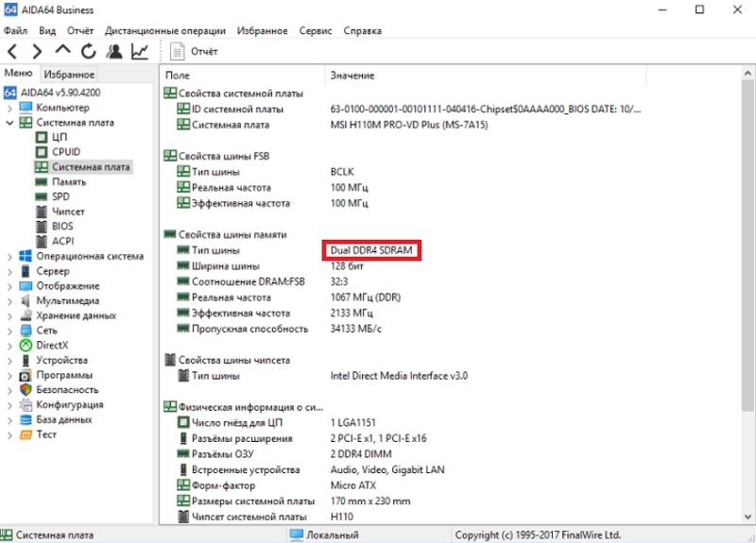
Task: Click the Устройства device icon
Action: tap(26, 361)
